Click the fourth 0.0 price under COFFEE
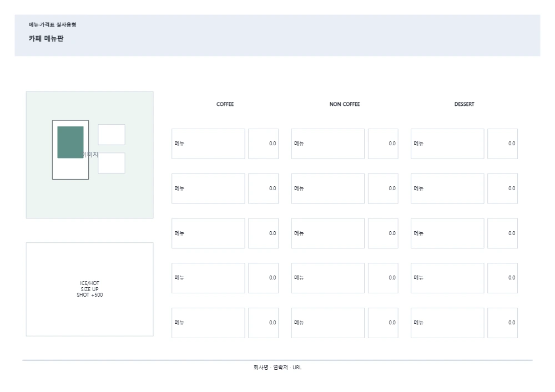The height and width of the screenshot is (392, 555). pyautogui.click(x=263, y=278)
